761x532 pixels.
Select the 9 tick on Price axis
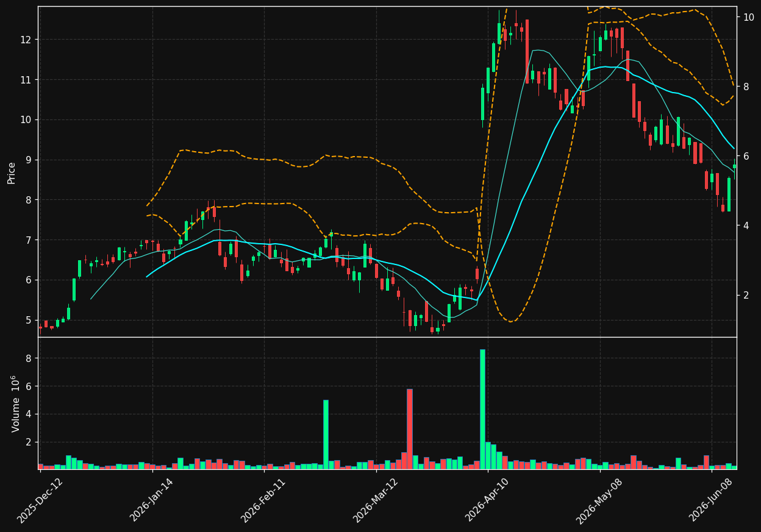coord(28,160)
